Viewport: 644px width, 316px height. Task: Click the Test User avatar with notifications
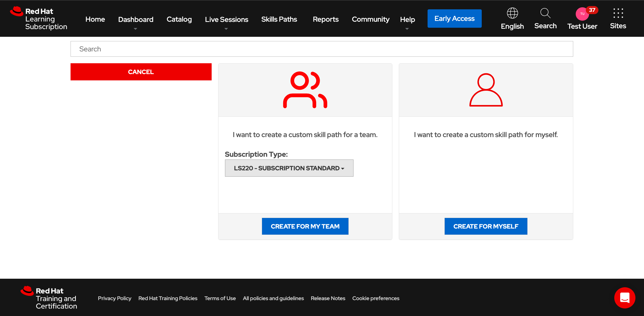582,14
